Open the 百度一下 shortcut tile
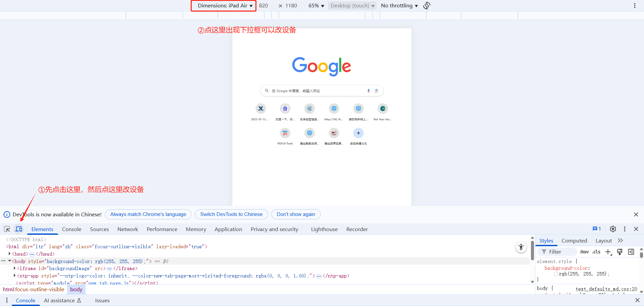Image resolution: width=644 pixels, height=306 pixels. click(x=285, y=112)
